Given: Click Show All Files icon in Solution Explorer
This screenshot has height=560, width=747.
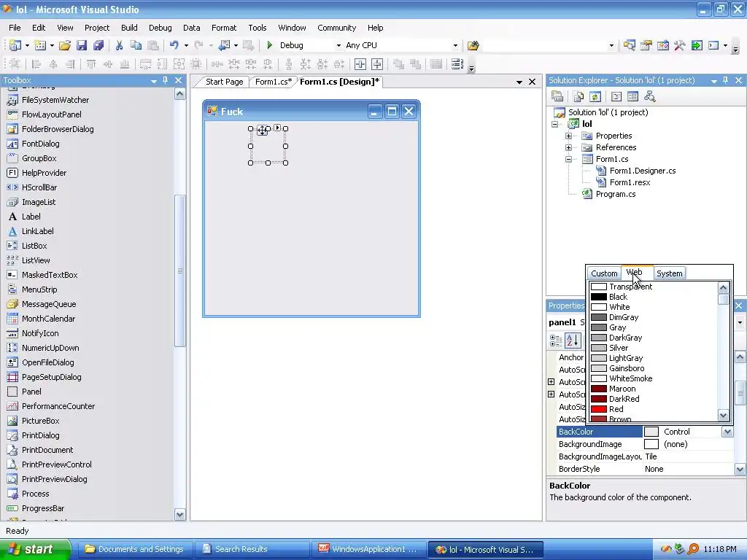Looking at the screenshot, I should [x=578, y=97].
